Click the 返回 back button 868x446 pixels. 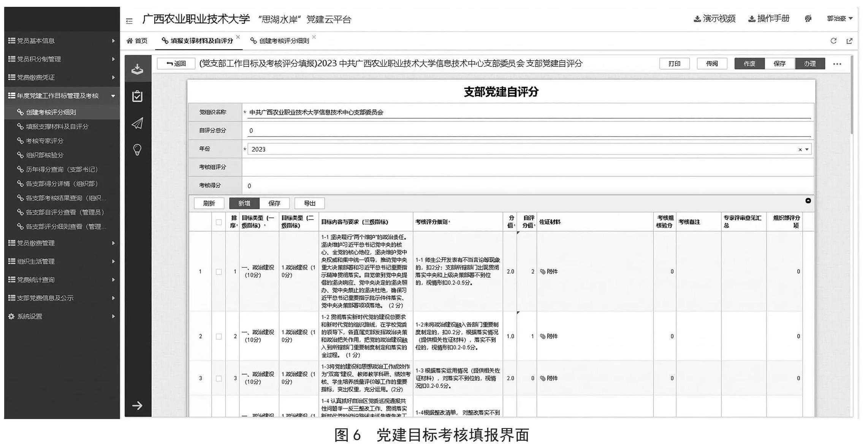[x=176, y=64]
